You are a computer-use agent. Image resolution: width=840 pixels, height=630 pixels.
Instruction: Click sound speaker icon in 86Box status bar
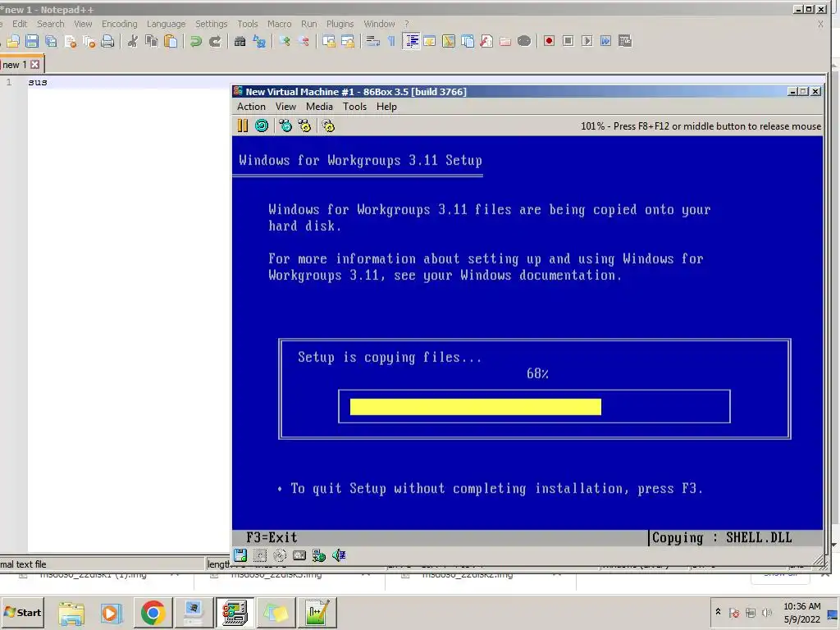tap(339, 555)
